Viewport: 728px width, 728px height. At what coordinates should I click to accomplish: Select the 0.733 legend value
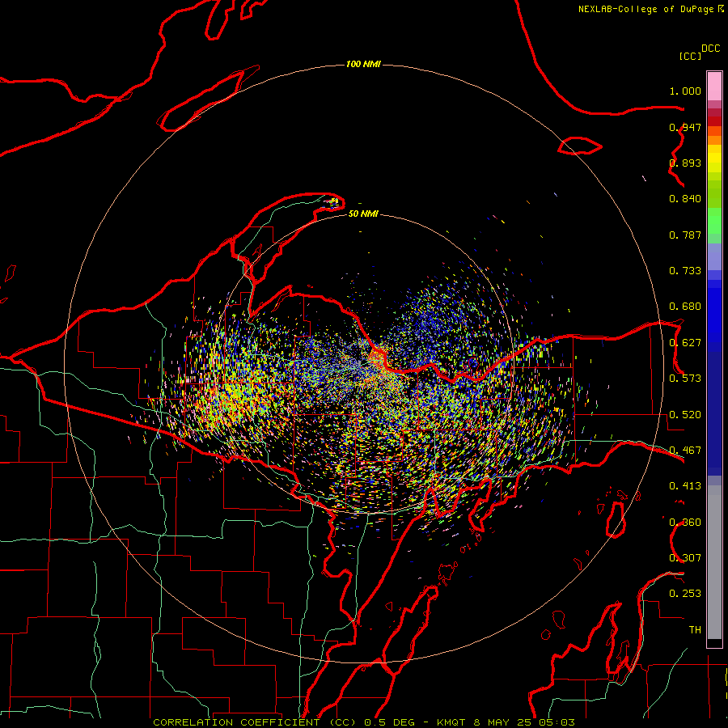click(685, 271)
